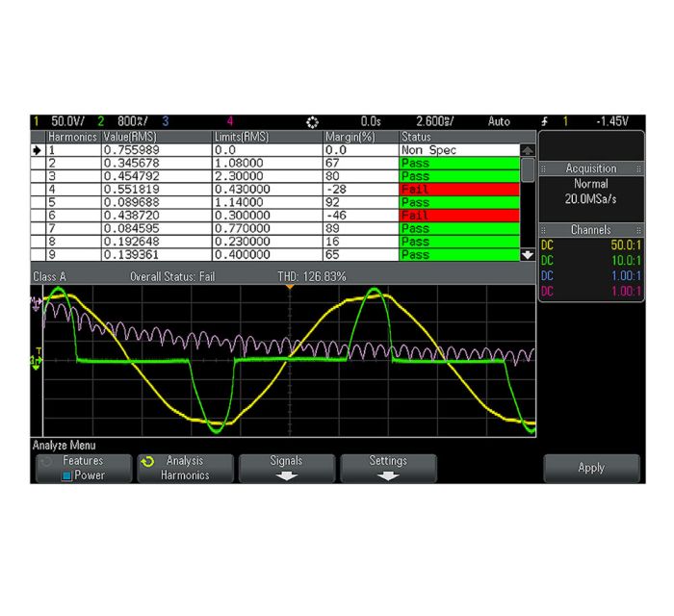The width and height of the screenshot is (674, 616).
Task: Click the Non Spec status cell
Action: (x=459, y=150)
